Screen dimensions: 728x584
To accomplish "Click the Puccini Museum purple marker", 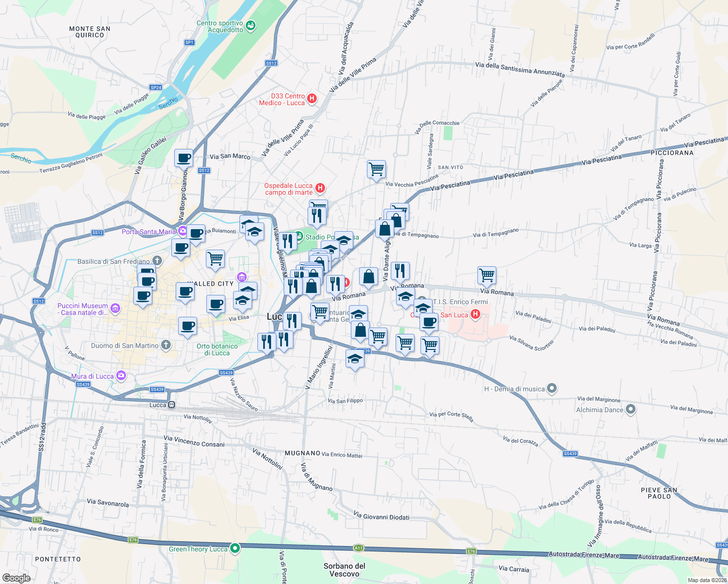I will (115, 308).
